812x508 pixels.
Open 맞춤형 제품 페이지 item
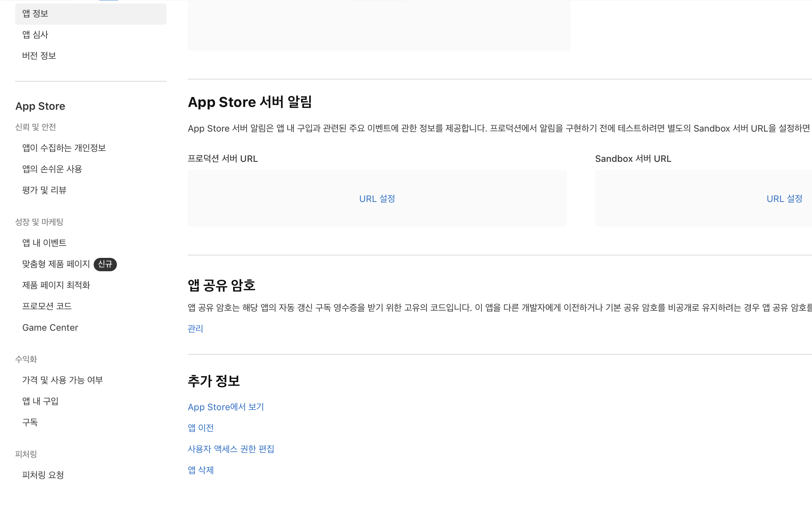pyautogui.click(x=56, y=264)
